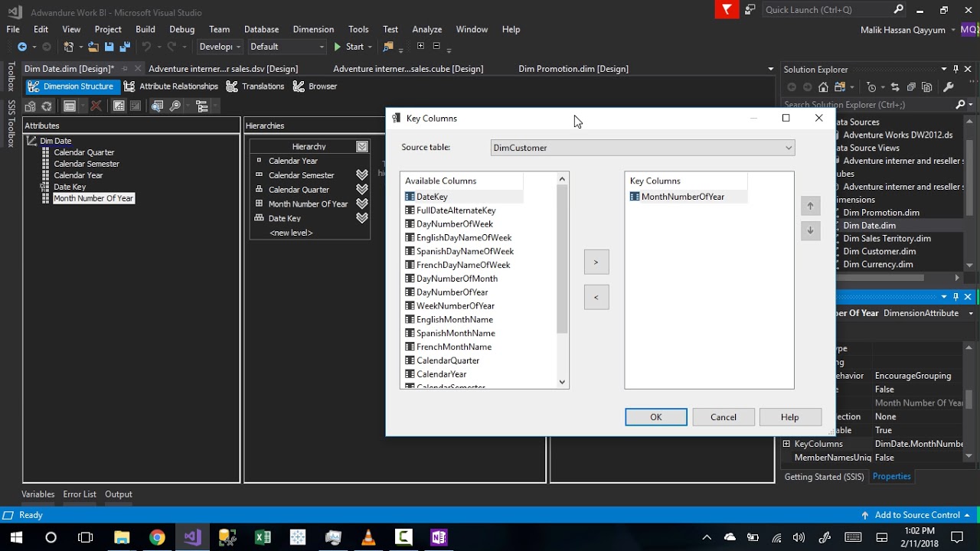Open the Analyze menu
Image resolution: width=980 pixels, height=551 pixels.
(x=427, y=29)
